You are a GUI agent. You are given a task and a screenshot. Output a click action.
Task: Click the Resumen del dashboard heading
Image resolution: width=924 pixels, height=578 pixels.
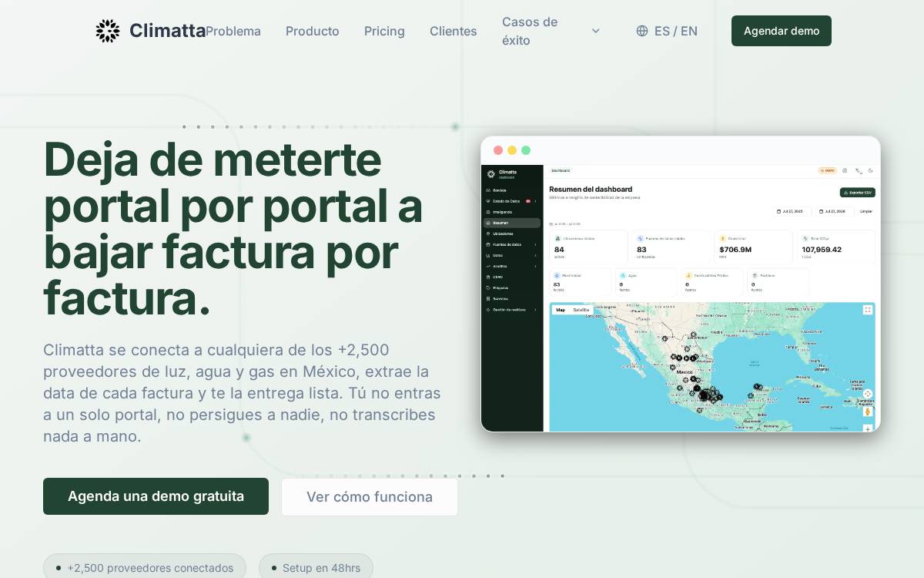pyautogui.click(x=591, y=189)
